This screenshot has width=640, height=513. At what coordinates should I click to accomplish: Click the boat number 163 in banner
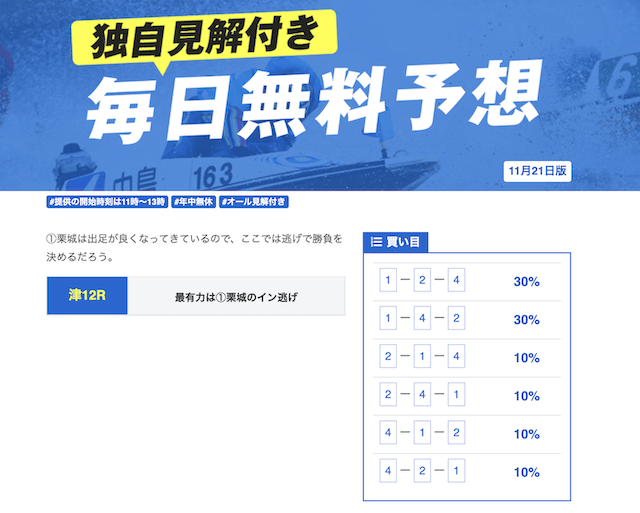pyautogui.click(x=213, y=176)
